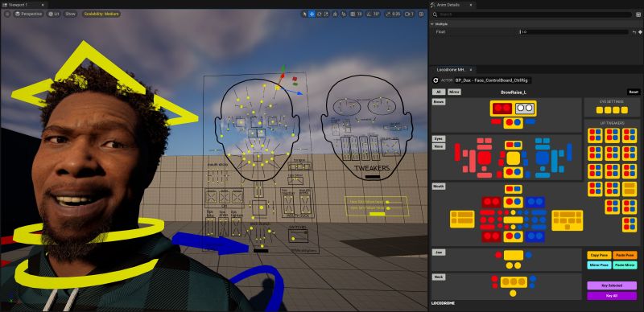
Task: Activate the translate (move) transform tool
Action: 312,14
